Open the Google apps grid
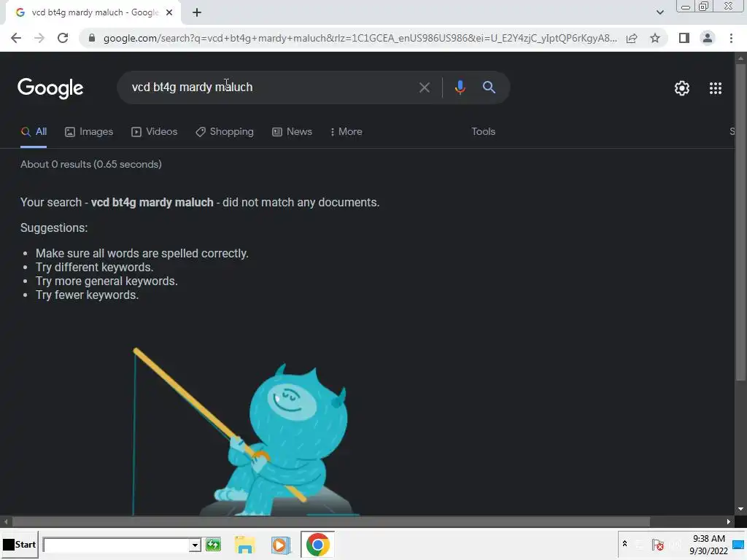This screenshot has height=560, width=747. [x=715, y=88]
